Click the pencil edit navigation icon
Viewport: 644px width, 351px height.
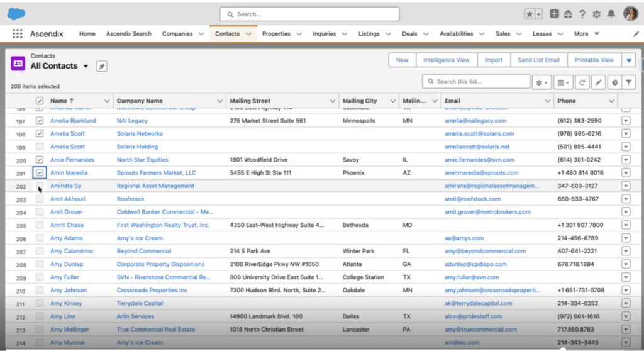[x=636, y=34]
